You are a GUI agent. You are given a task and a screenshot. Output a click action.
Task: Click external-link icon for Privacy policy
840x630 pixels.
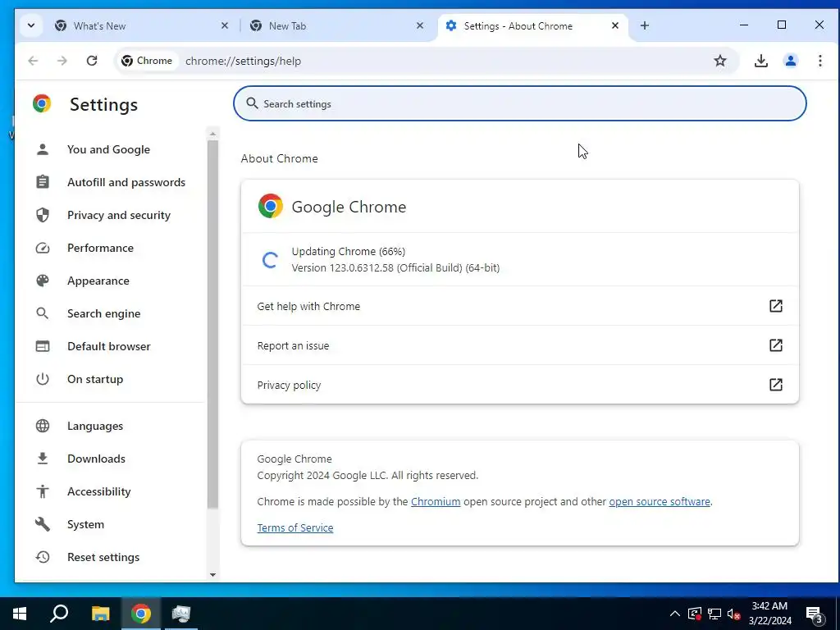point(776,385)
